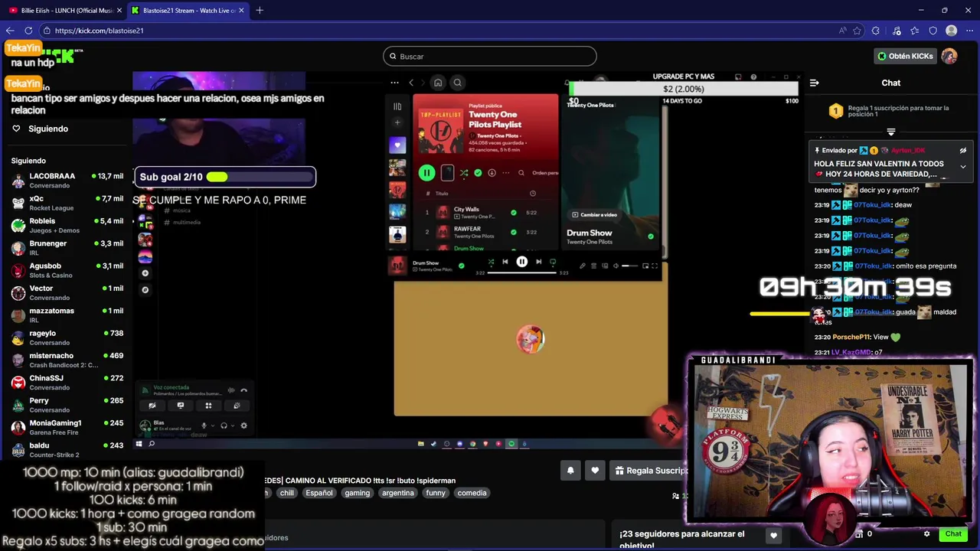Viewport: 980px width, 551px height.
Task: Open a new browser tab
Action: [260, 10]
